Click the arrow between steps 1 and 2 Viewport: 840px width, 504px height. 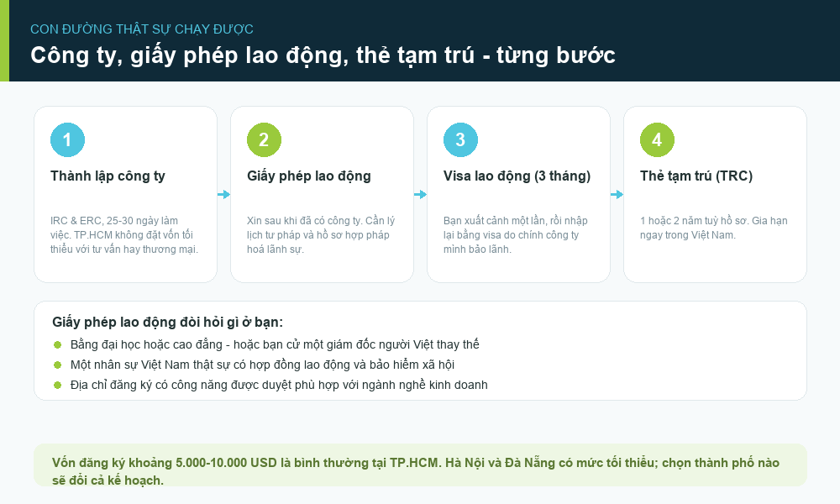[224, 194]
